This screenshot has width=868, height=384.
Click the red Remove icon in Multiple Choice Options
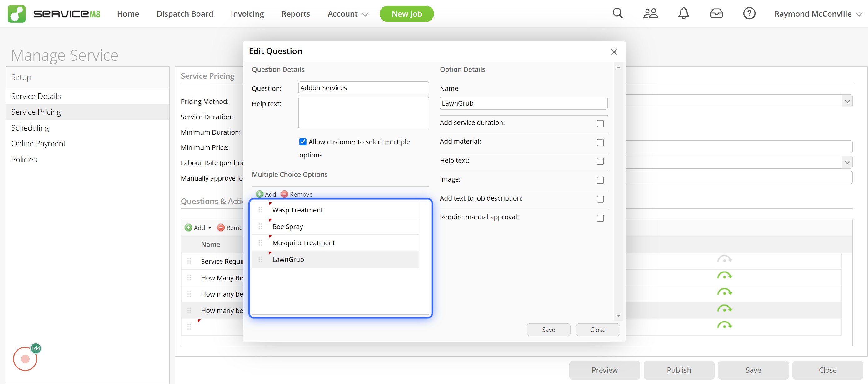pyautogui.click(x=284, y=194)
